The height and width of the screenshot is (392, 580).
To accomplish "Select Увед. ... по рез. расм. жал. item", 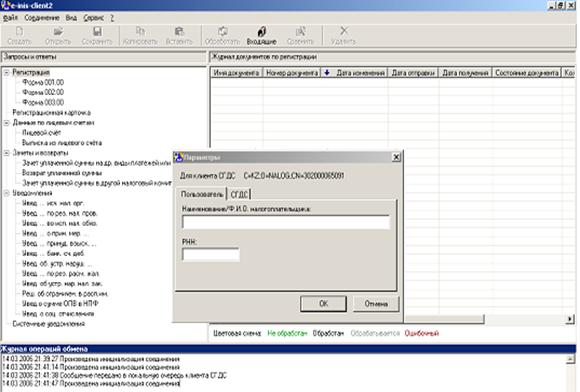I will [x=60, y=274].
